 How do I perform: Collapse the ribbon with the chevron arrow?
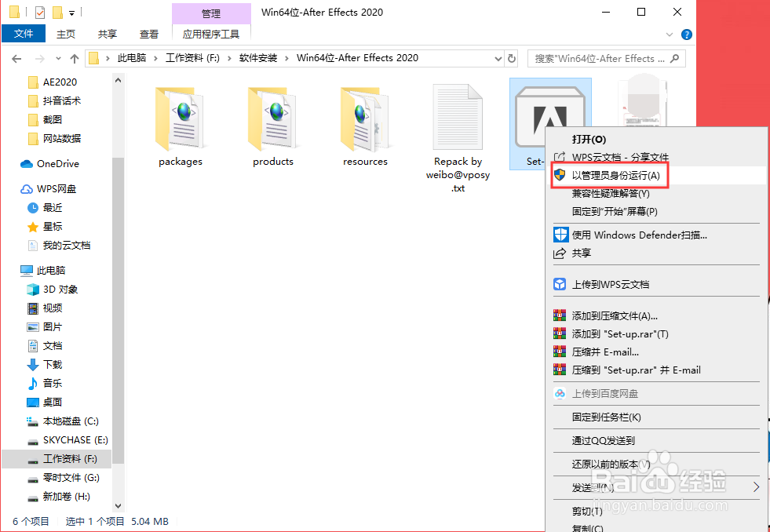668,34
